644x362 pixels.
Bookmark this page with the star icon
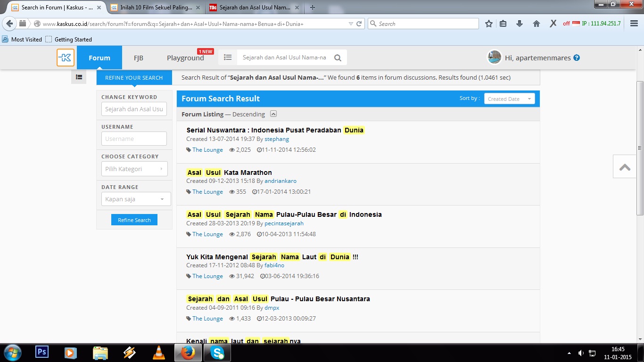click(x=489, y=24)
